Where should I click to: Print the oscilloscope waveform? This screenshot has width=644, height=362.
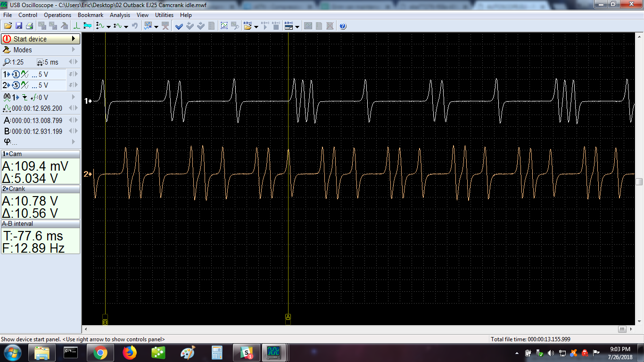pyautogui.click(x=30, y=26)
